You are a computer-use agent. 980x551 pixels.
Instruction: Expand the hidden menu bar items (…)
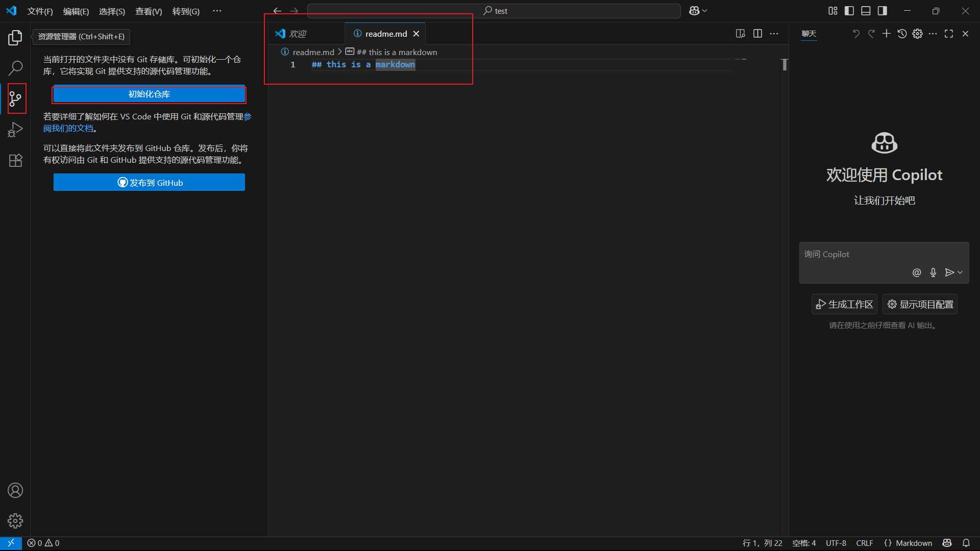(x=217, y=11)
